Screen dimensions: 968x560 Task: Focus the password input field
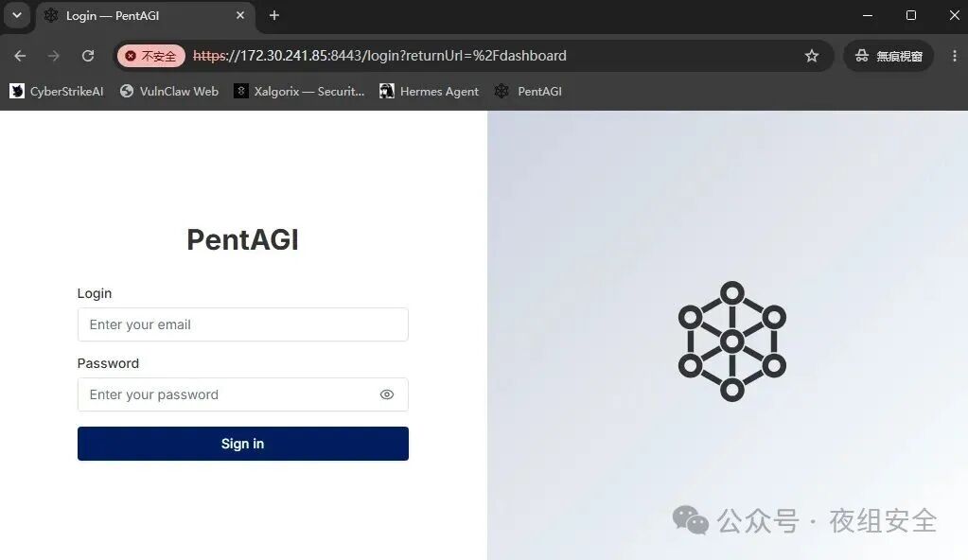click(242, 394)
